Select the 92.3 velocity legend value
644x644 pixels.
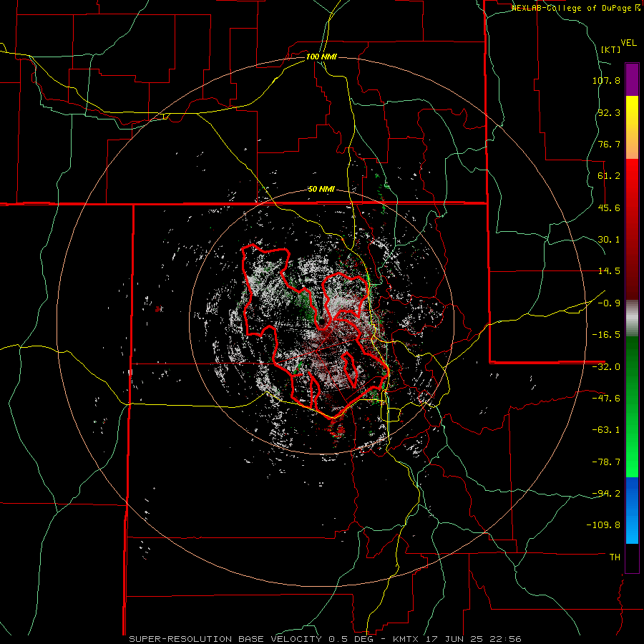(609, 112)
